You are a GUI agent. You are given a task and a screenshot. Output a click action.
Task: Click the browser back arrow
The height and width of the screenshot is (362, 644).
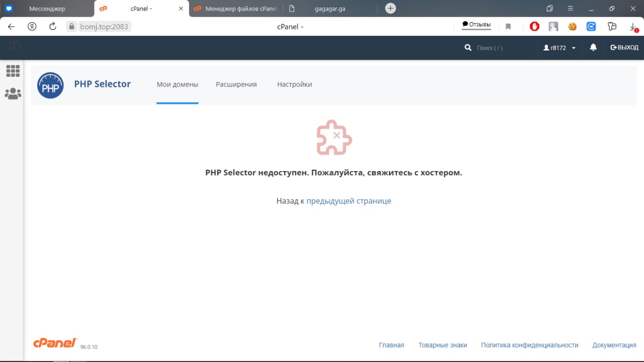pos(11,27)
